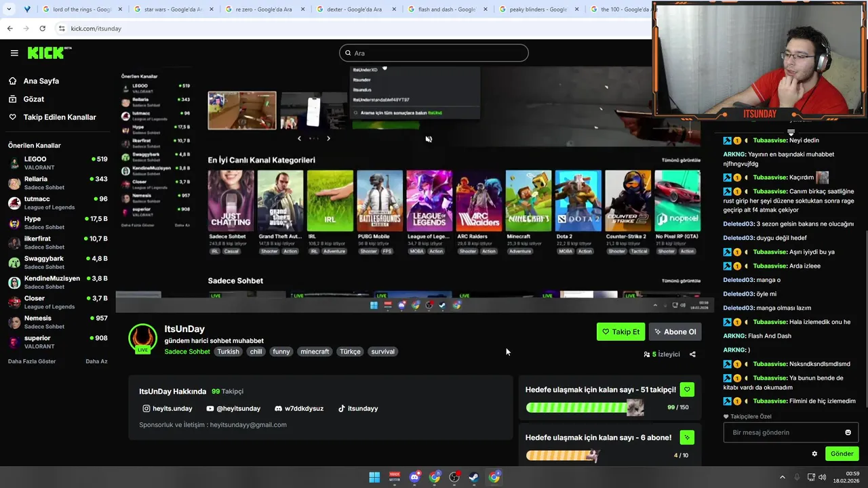Click the share icon near viewers
The height and width of the screenshot is (488, 868).
pyautogui.click(x=692, y=354)
